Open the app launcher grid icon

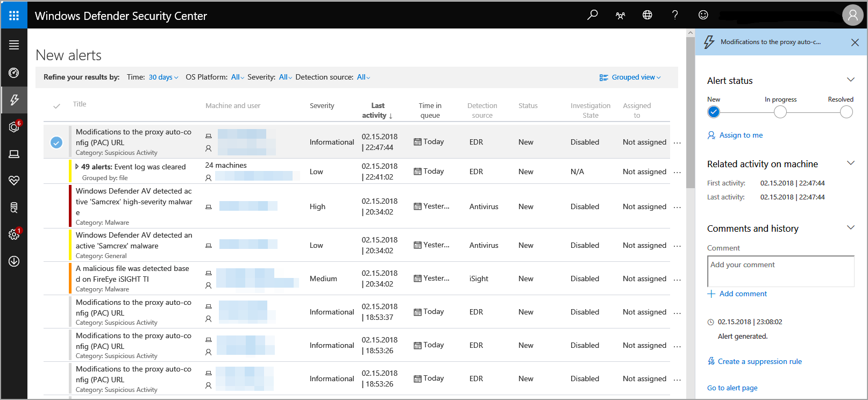(14, 15)
